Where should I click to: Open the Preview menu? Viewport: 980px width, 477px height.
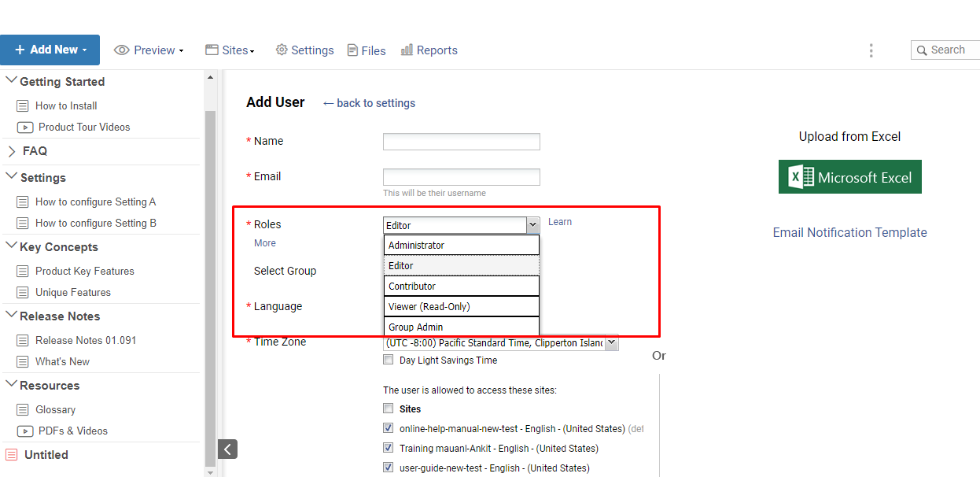click(149, 50)
